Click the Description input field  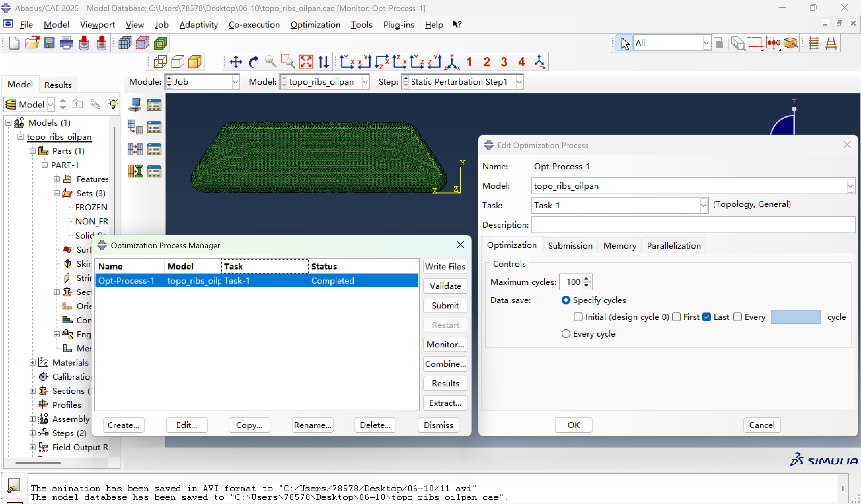click(x=693, y=225)
